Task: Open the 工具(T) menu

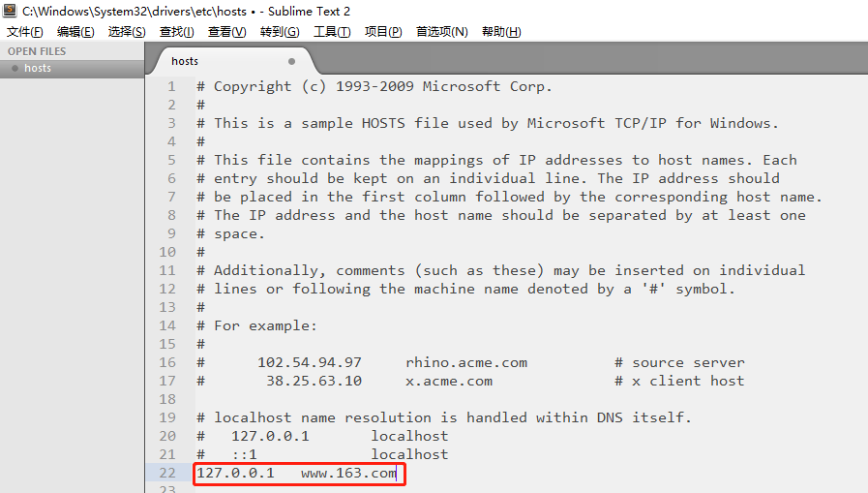Action: 332,32
